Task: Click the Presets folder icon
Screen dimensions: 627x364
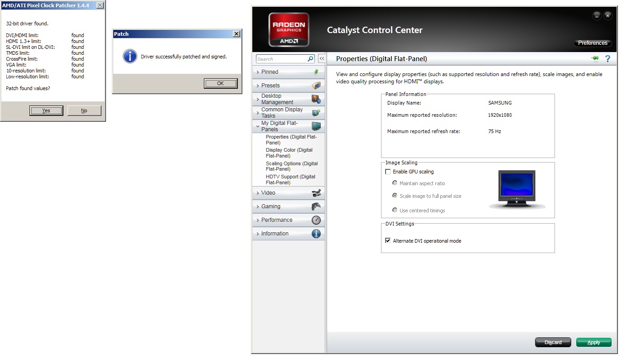Action: (316, 86)
